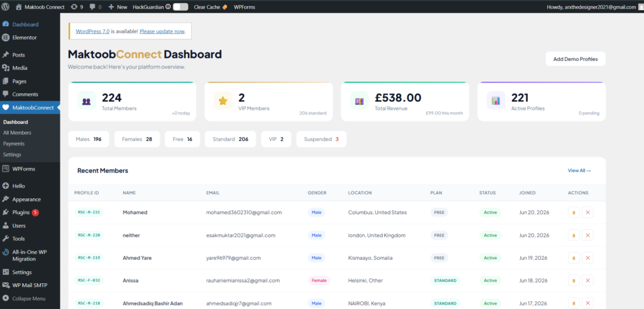Image resolution: width=644 pixels, height=309 pixels.
Task: Open WP Mail SMTP in sidebar
Action: point(30,285)
